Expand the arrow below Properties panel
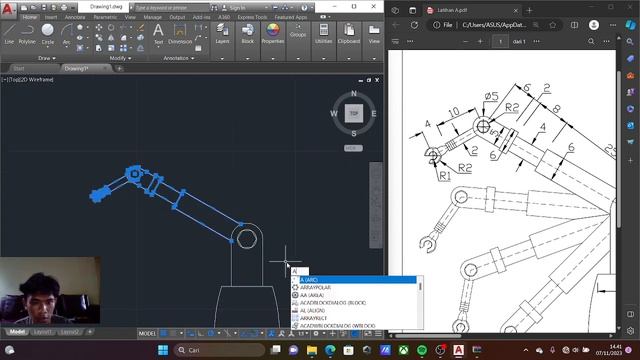 pos(273,58)
